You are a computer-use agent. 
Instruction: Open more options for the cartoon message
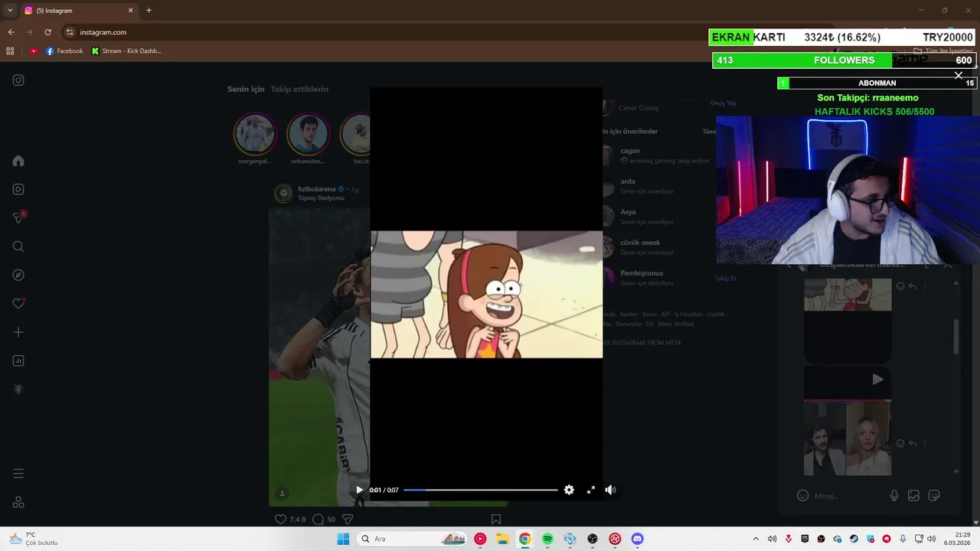pyautogui.click(x=925, y=286)
